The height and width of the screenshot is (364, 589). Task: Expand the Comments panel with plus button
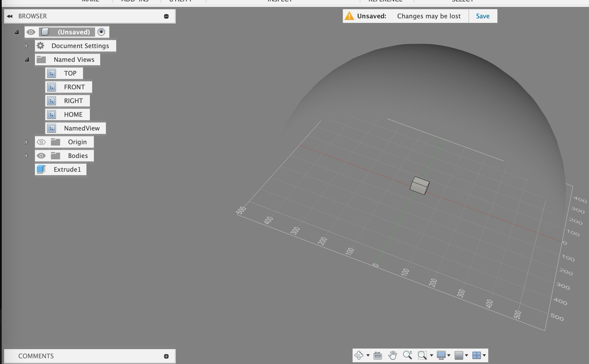click(x=166, y=356)
